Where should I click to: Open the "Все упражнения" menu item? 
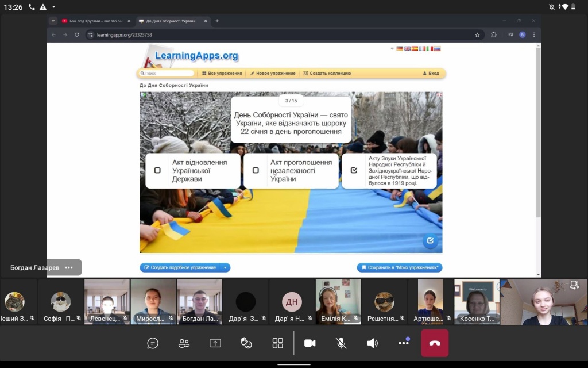(222, 74)
